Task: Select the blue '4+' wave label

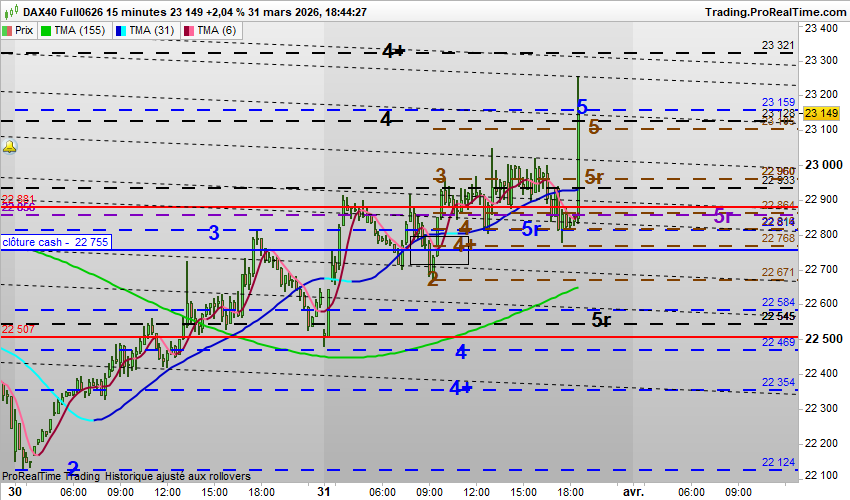Action: (x=461, y=388)
